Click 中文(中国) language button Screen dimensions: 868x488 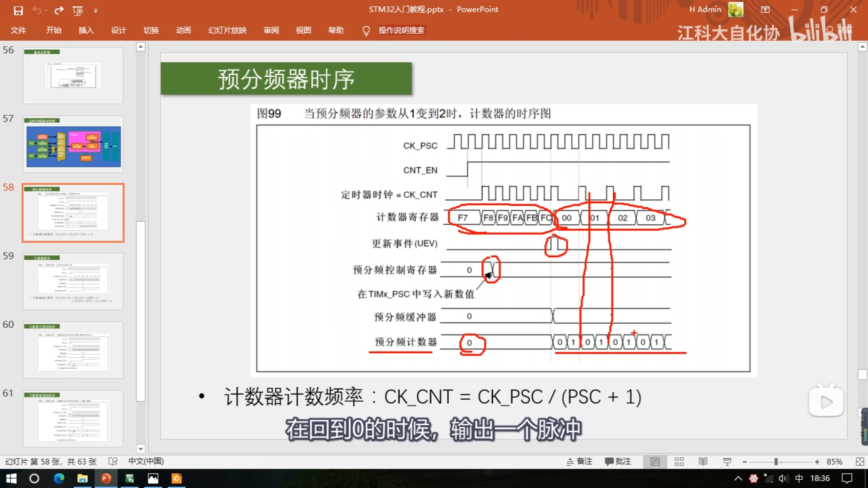tap(146, 461)
